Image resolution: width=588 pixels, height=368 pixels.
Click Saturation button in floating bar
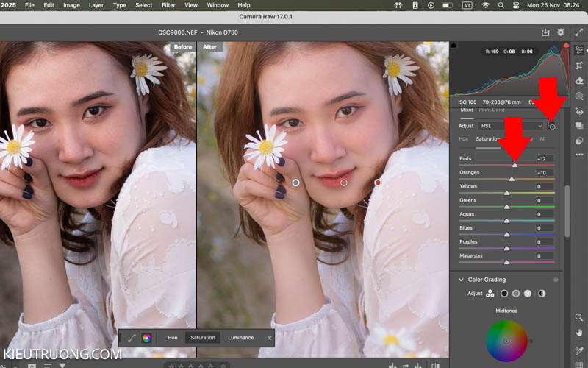tap(203, 338)
